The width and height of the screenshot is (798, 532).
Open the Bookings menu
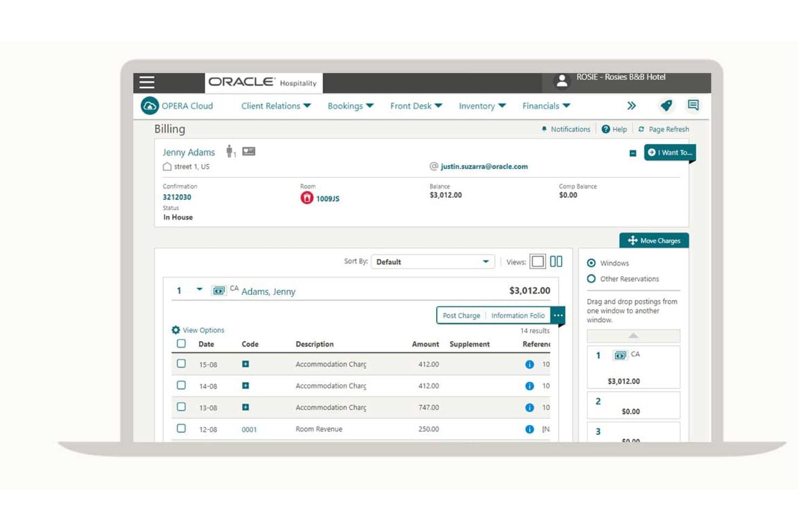pyautogui.click(x=350, y=106)
